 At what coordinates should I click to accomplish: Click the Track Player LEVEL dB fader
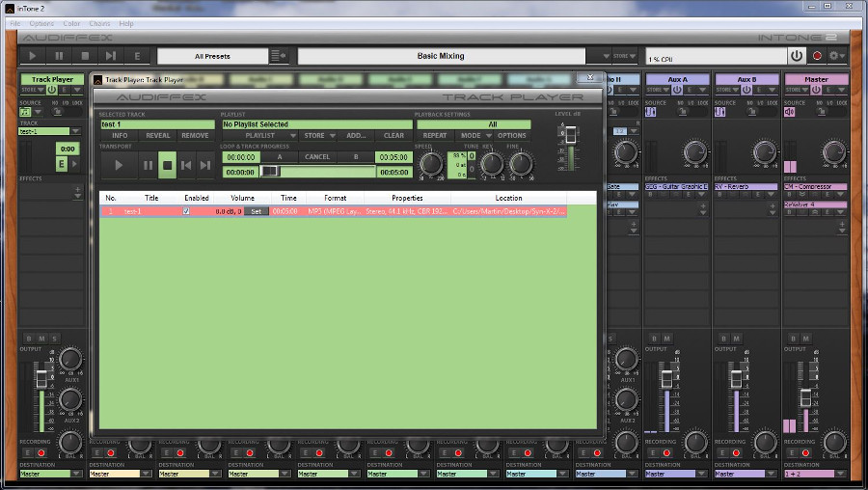coord(570,133)
